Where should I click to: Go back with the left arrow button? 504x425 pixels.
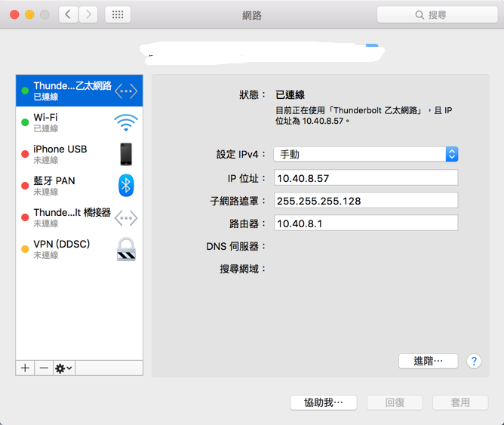69,14
